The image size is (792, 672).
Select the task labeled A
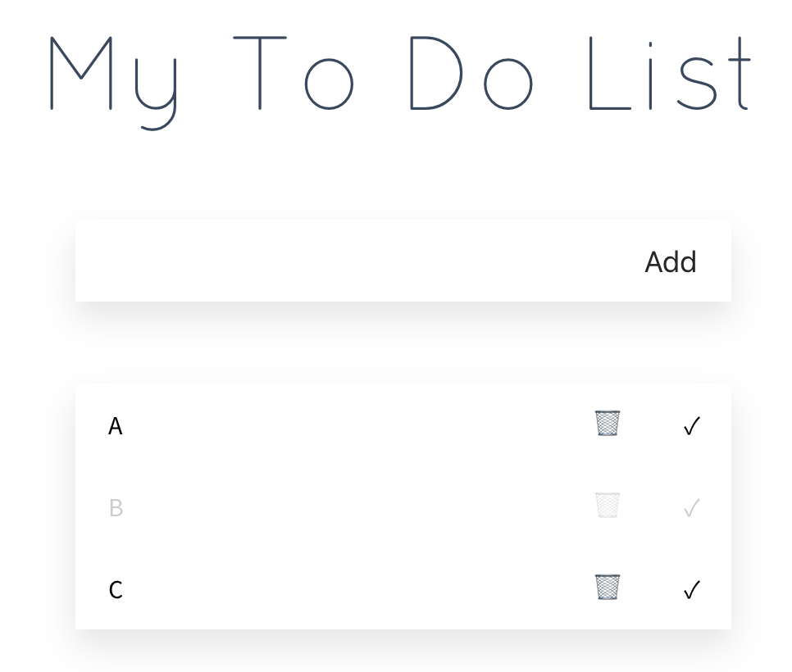pos(116,426)
